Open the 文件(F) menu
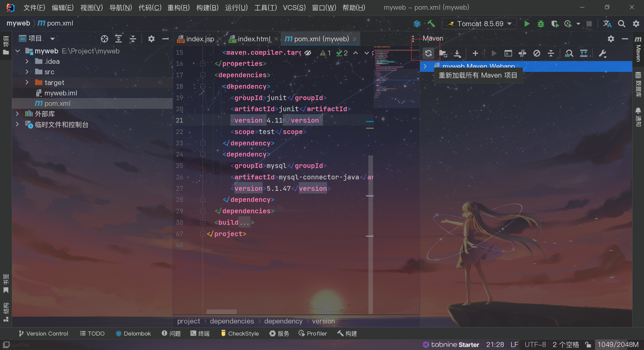The height and width of the screenshot is (350, 644). 34,7
